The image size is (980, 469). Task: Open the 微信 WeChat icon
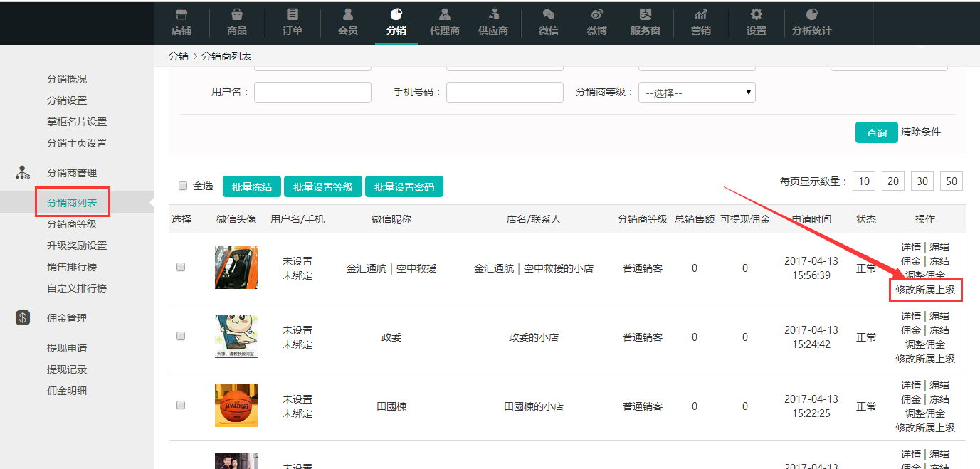(x=549, y=14)
